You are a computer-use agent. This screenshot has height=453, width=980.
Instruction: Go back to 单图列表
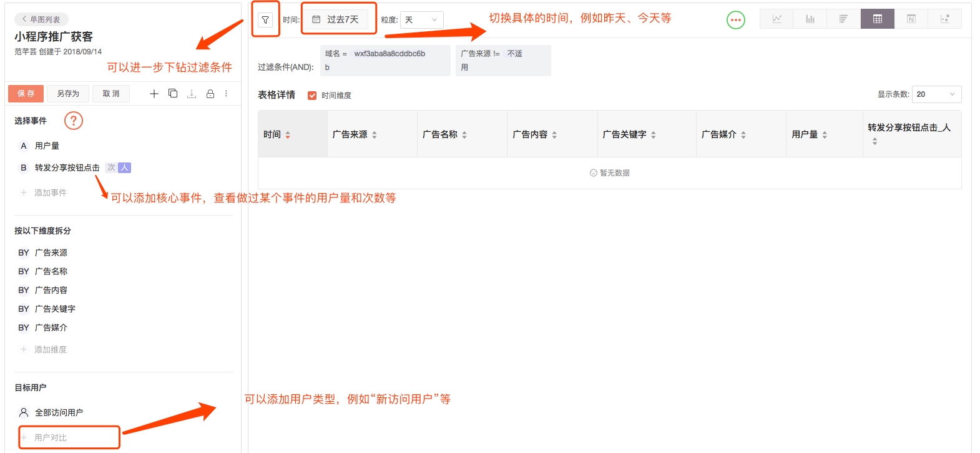(x=41, y=19)
